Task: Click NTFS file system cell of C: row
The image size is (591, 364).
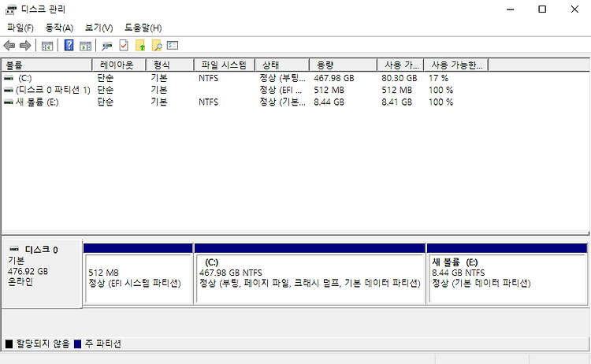Action: tap(209, 78)
